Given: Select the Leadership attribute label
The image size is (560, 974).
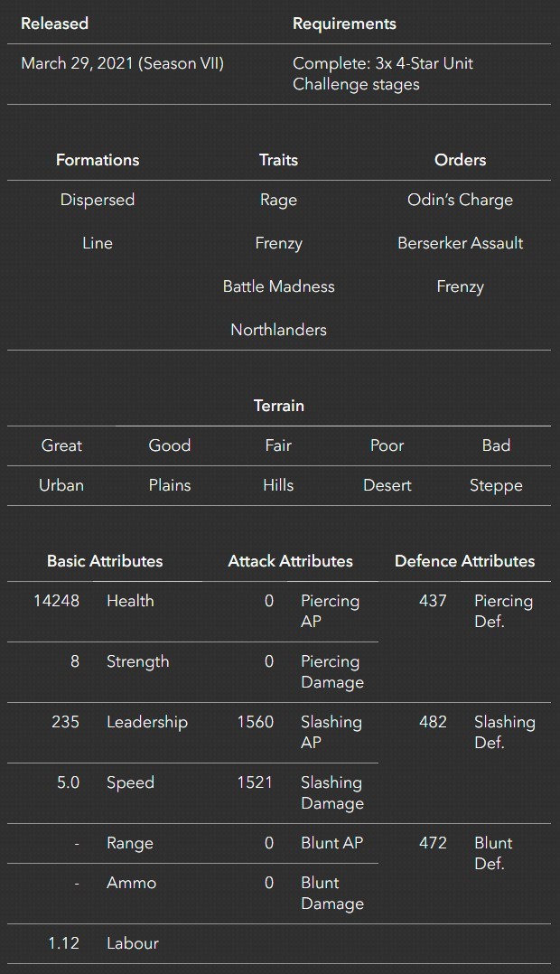Looking at the screenshot, I should click(x=147, y=722).
